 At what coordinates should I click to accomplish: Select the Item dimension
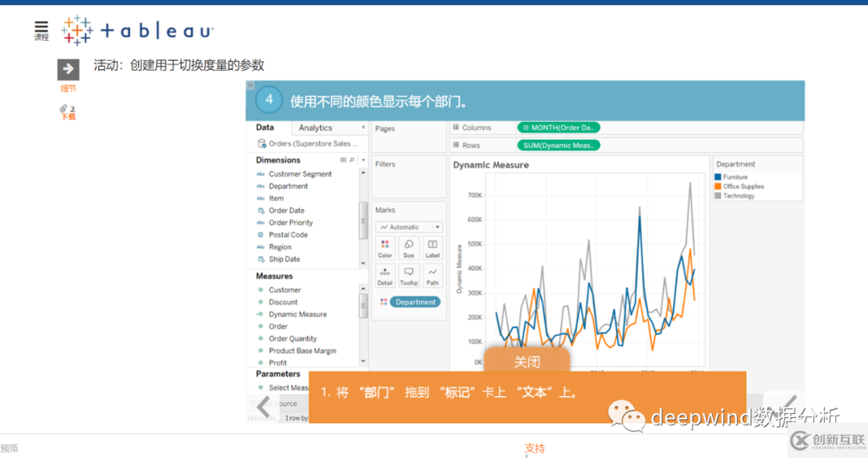click(276, 198)
